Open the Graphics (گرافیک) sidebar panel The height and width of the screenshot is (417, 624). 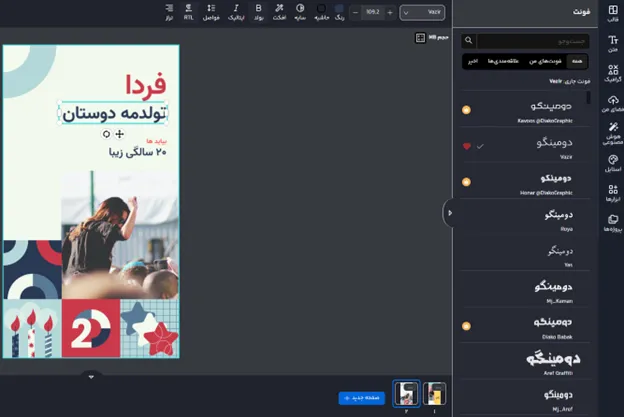point(612,73)
